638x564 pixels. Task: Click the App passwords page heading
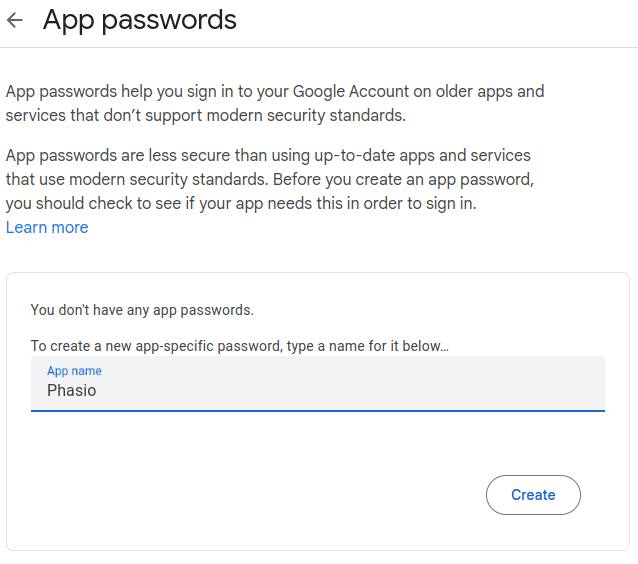click(x=140, y=20)
